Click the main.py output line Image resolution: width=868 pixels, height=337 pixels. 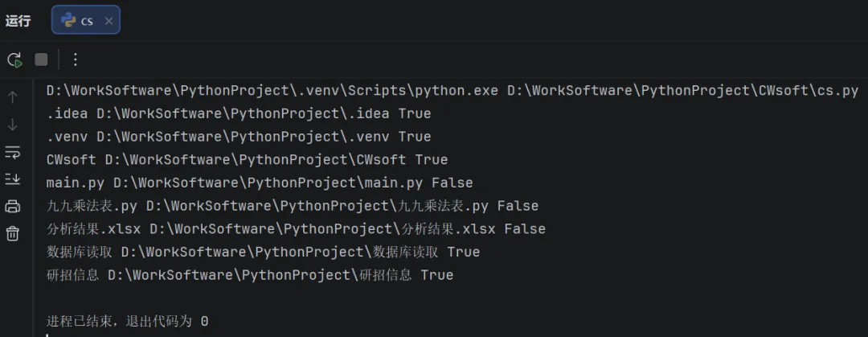tap(260, 183)
